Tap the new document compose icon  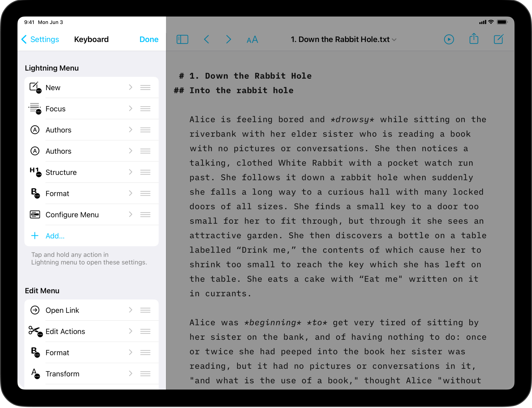(499, 39)
